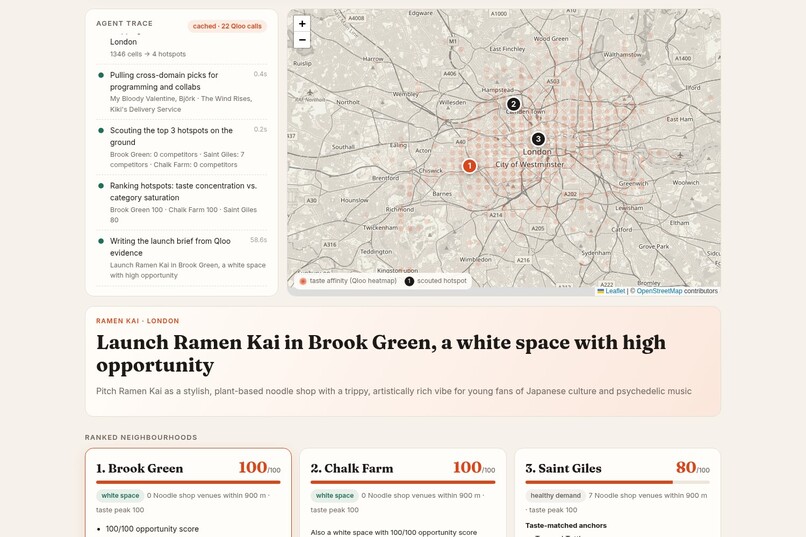Click Brook Green score bar
806x537 pixels.
pyautogui.click(x=188, y=482)
